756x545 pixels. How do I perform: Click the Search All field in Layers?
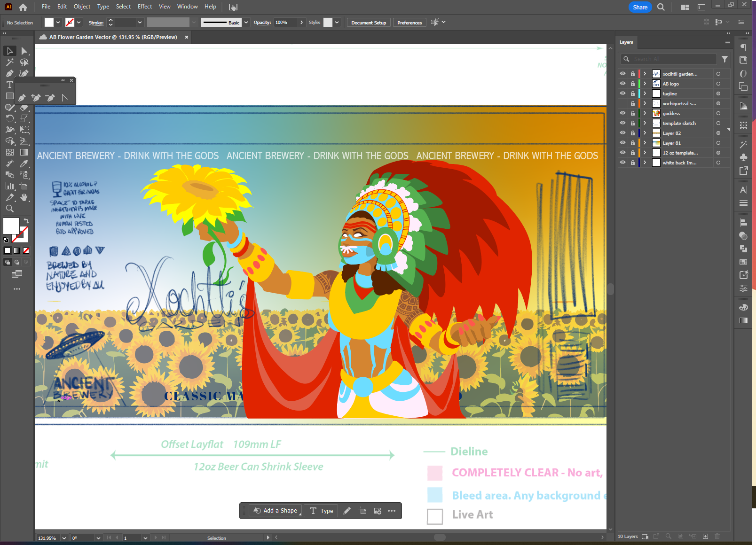[x=668, y=59]
